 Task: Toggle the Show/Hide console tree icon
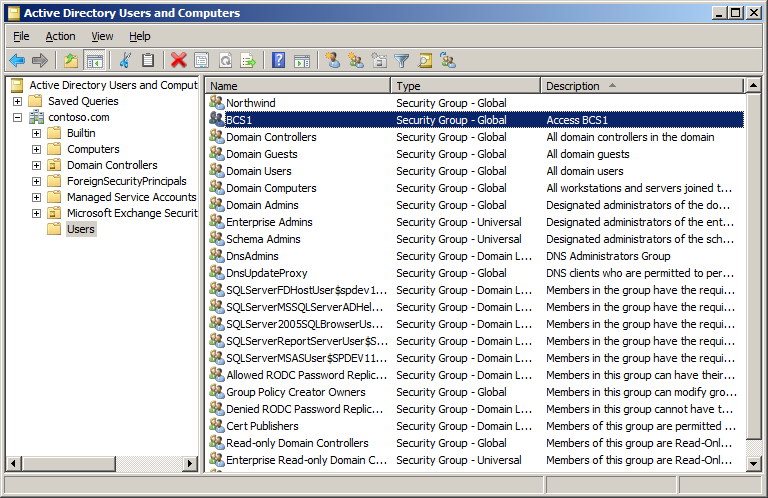click(95, 61)
